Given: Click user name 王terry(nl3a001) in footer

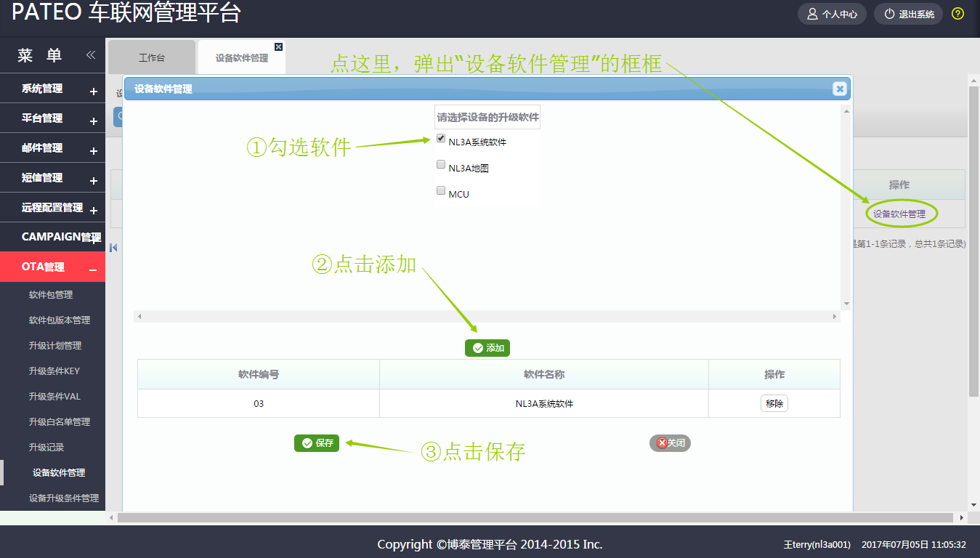Looking at the screenshot, I should (817, 544).
